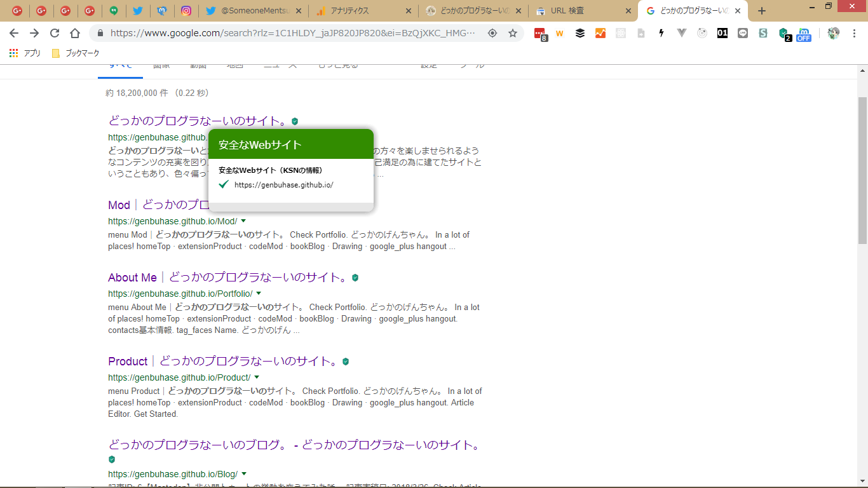The height and width of the screenshot is (488, 868).
Task: Open the pinned Instagram tab
Action: tap(186, 11)
